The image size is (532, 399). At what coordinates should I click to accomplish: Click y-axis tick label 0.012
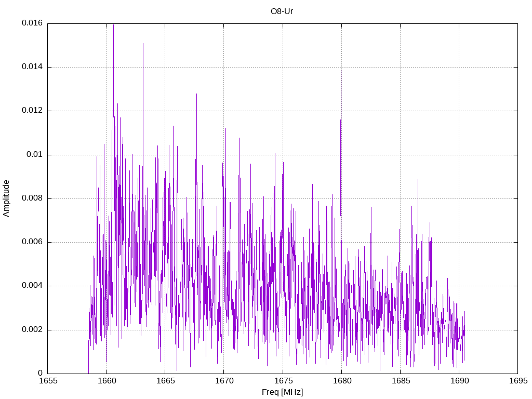click(x=32, y=111)
